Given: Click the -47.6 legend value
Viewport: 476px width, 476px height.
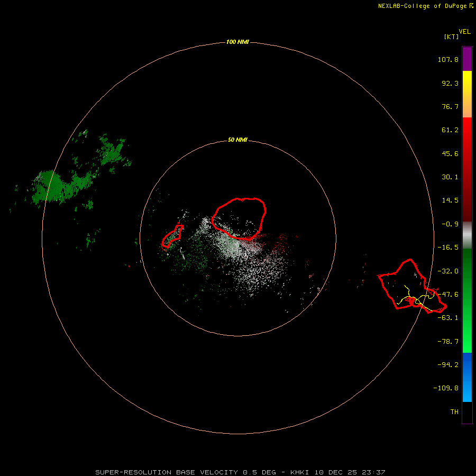Looking at the screenshot, I should pyautogui.click(x=448, y=295).
